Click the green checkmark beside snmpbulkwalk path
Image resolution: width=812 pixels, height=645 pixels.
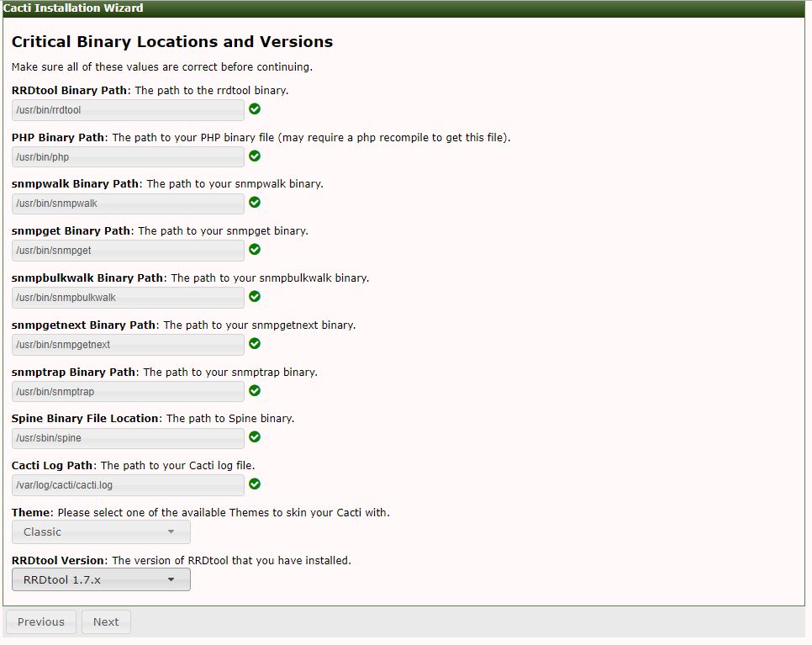coord(254,296)
